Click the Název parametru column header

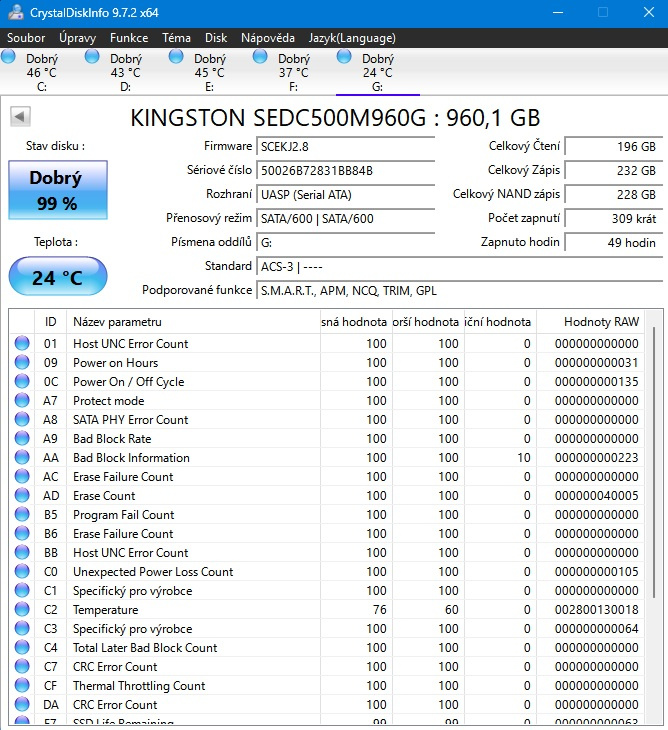(x=194, y=322)
